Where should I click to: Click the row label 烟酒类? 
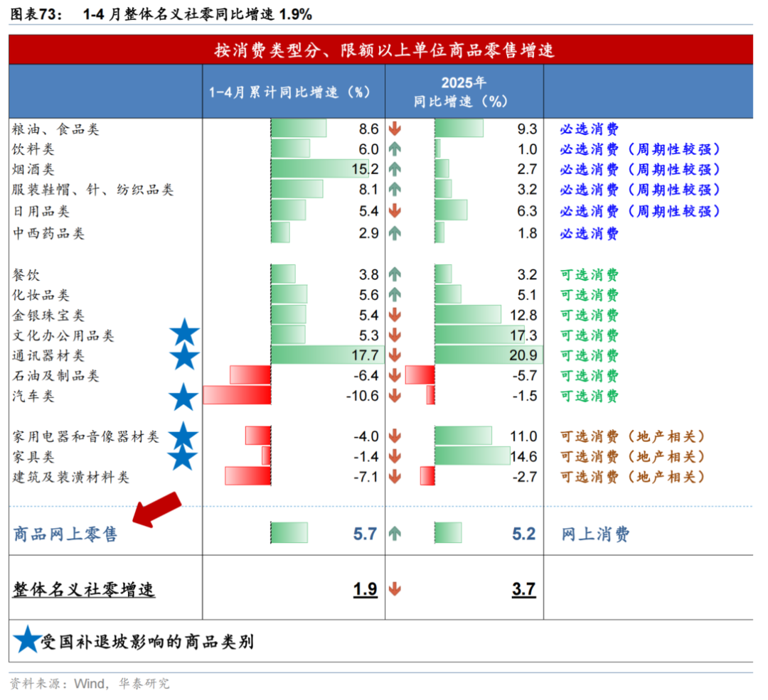33,169
